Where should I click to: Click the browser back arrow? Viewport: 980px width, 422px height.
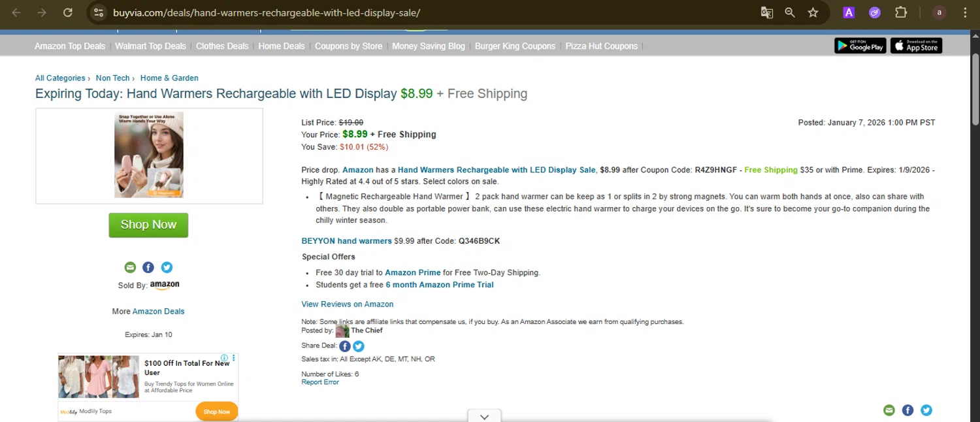16,12
